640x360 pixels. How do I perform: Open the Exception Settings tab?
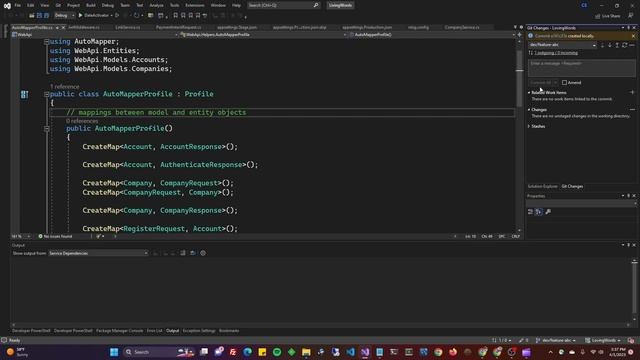point(199,331)
